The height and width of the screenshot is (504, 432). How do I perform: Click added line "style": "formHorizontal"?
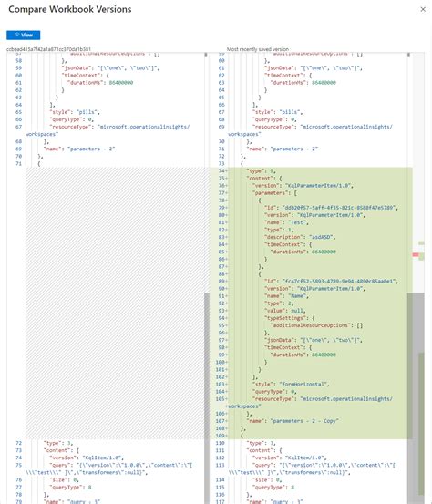[x=291, y=384]
